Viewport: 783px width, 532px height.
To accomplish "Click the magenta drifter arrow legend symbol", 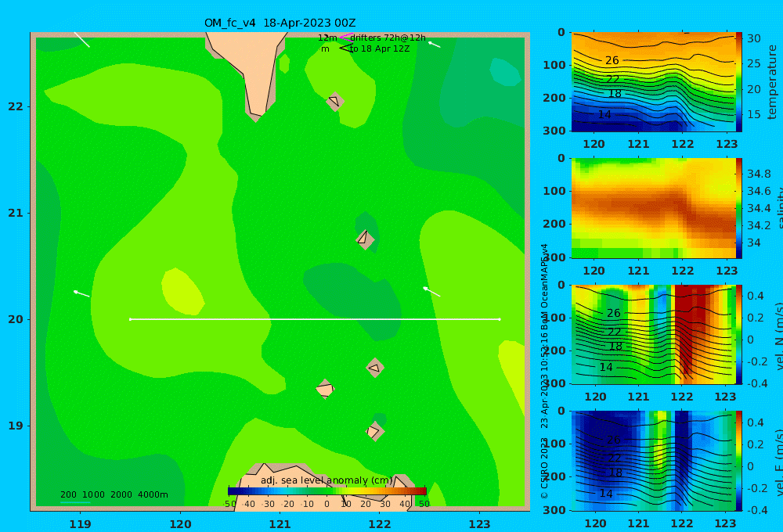I will pos(345,37).
